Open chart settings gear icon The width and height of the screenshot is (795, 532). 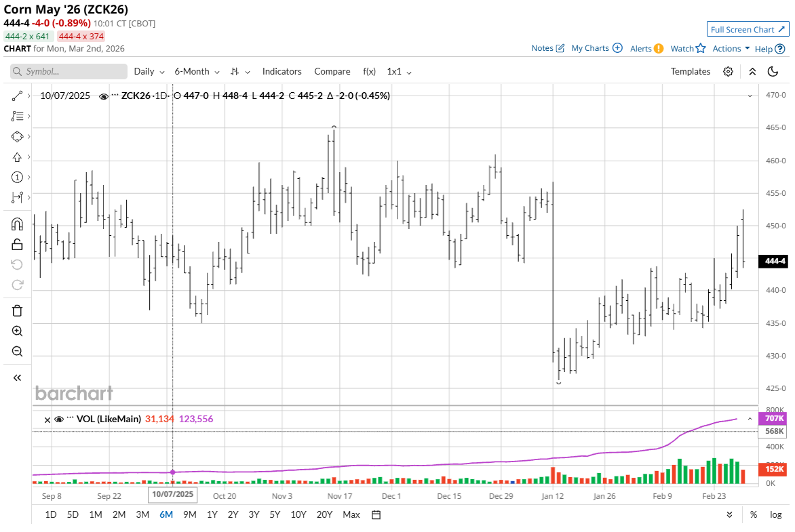coord(728,71)
